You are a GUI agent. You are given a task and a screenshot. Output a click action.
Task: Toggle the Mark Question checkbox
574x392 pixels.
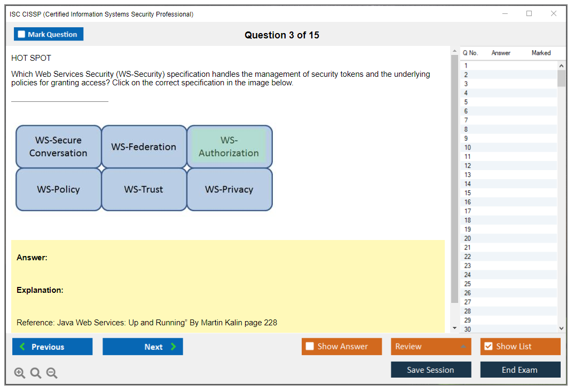pos(22,34)
